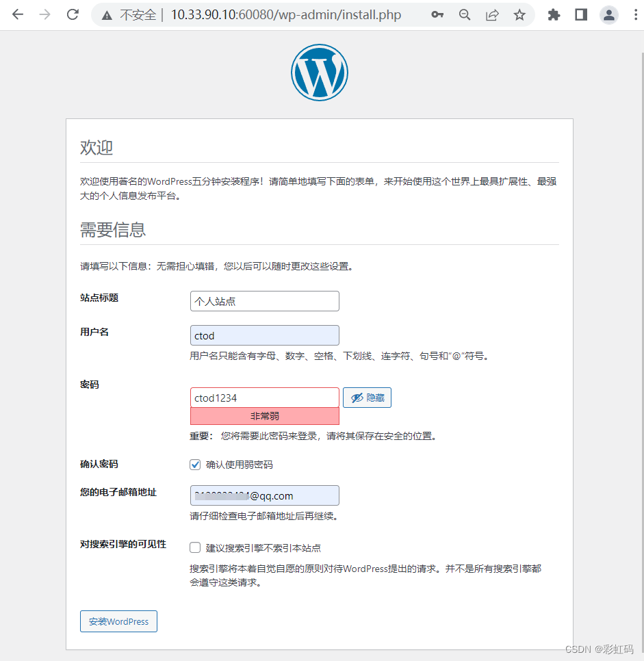
Task: Open the extensions puzzle menu
Action: (x=554, y=15)
